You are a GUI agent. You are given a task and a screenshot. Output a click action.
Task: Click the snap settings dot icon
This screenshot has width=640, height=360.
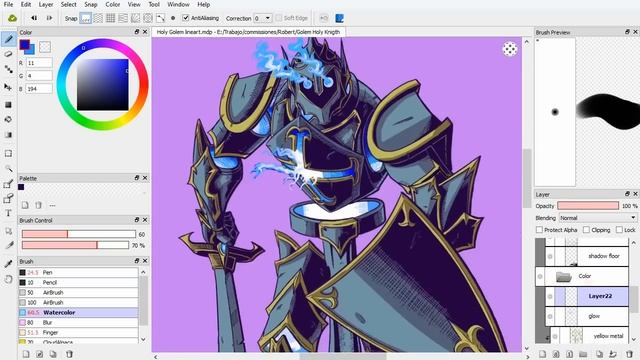click(x=173, y=18)
